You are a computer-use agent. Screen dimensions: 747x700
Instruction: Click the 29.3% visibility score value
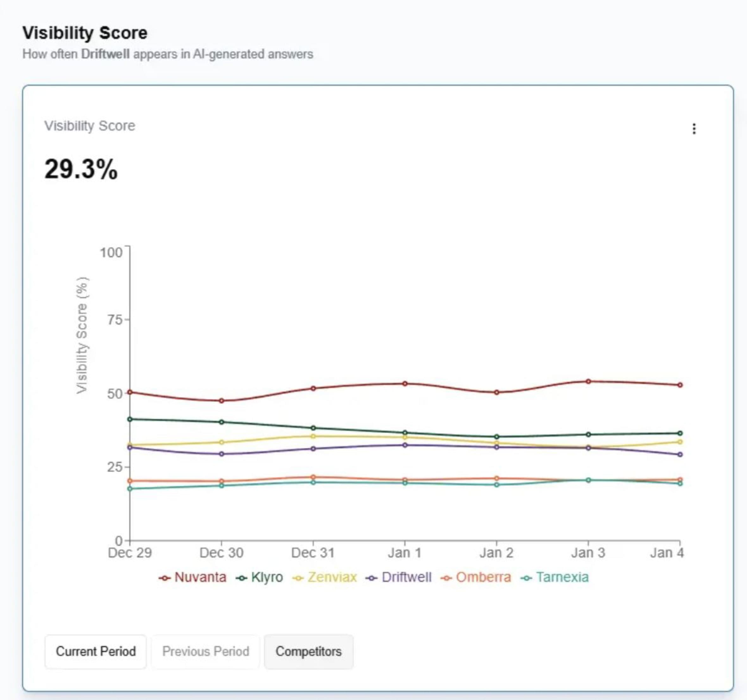(81, 169)
